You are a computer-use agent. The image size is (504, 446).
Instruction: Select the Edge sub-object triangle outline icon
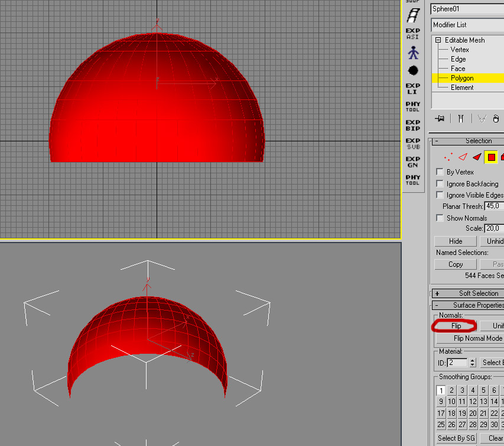pyautogui.click(x=463, y=157)
